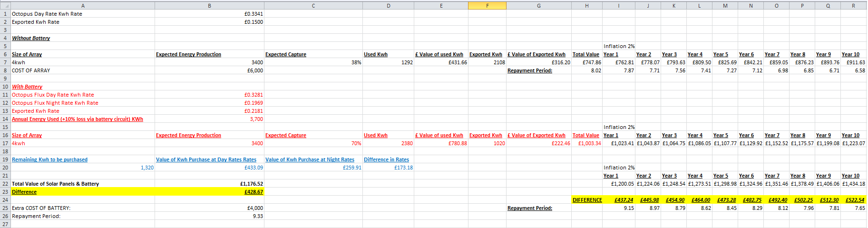Viewport: 868px width, 228px height.
Task: Click the yellow "DIFFERENCE" label in column H
Action: click(x=587, y=200)
